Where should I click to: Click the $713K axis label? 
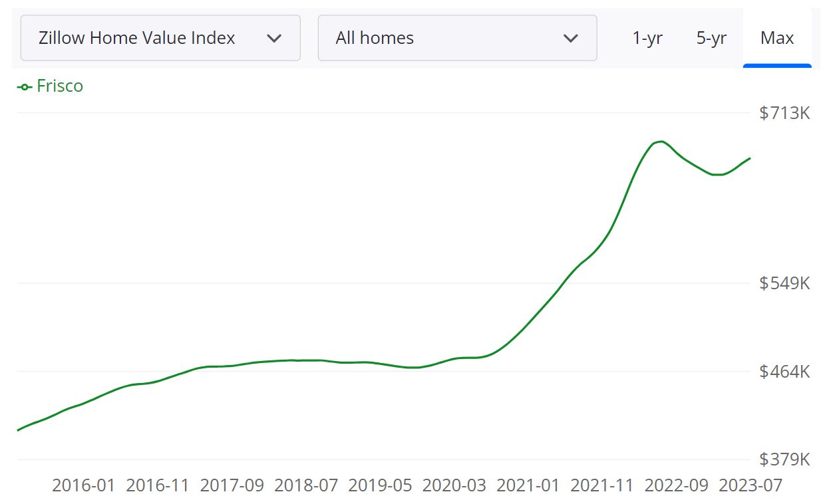coord(785,113)
